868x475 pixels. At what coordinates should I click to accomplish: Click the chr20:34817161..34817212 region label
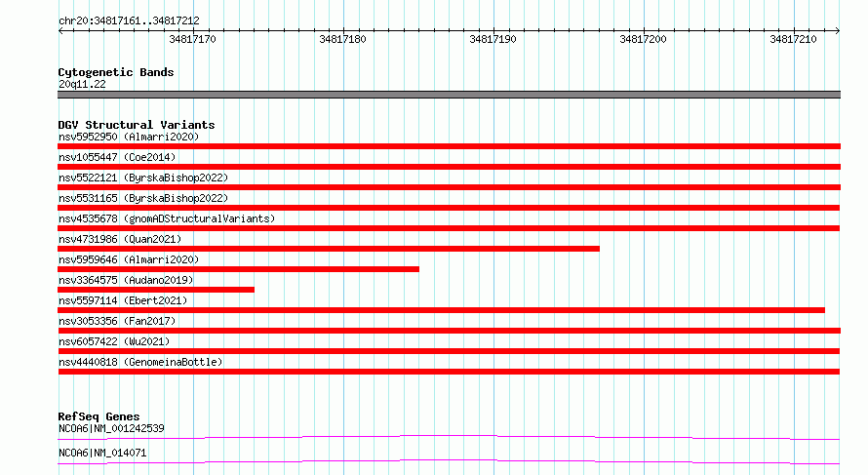129,20
